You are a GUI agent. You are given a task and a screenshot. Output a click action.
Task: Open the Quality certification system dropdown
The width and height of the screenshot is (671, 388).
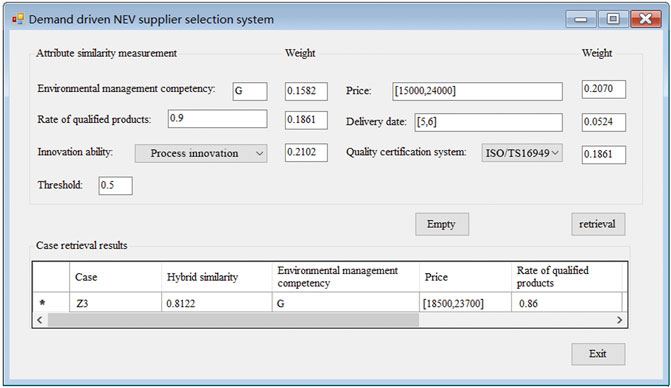click(522, 153)
